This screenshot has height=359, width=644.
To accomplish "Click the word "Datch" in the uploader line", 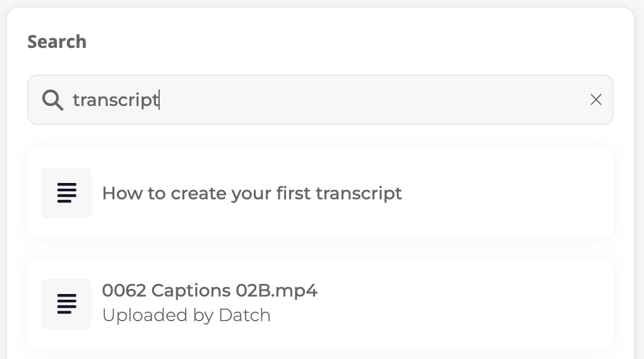I will point(244,315).
